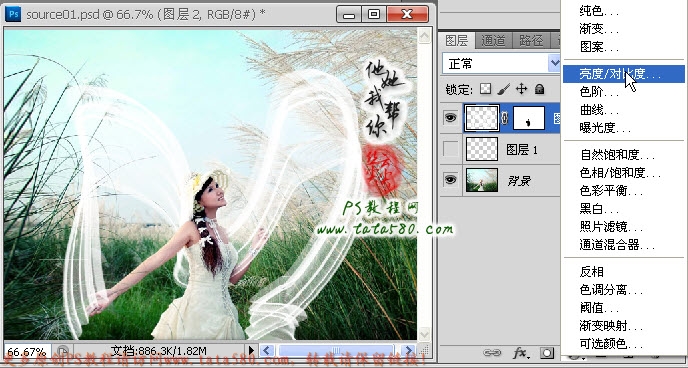The image size is (688, 368).
Task: Minimize the source01.psd document window
Action: point(349,14)
